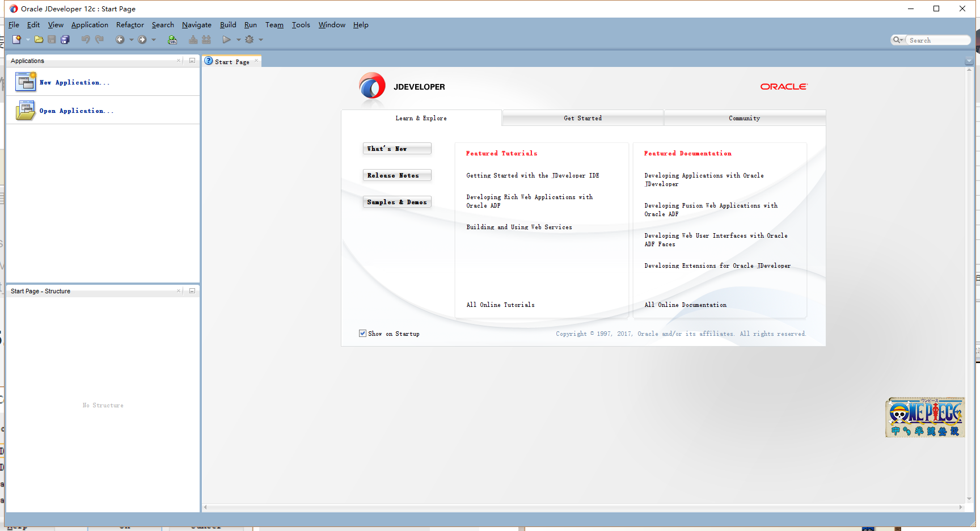
Task: Open the Run options dropdown arrow
Action: click(x=238, y=40)
